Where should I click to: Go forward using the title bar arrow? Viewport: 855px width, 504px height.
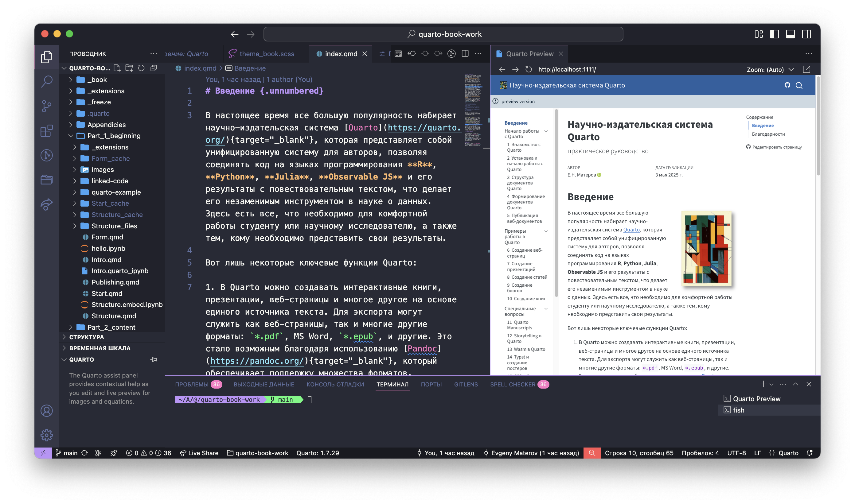(x=251, y=34)
